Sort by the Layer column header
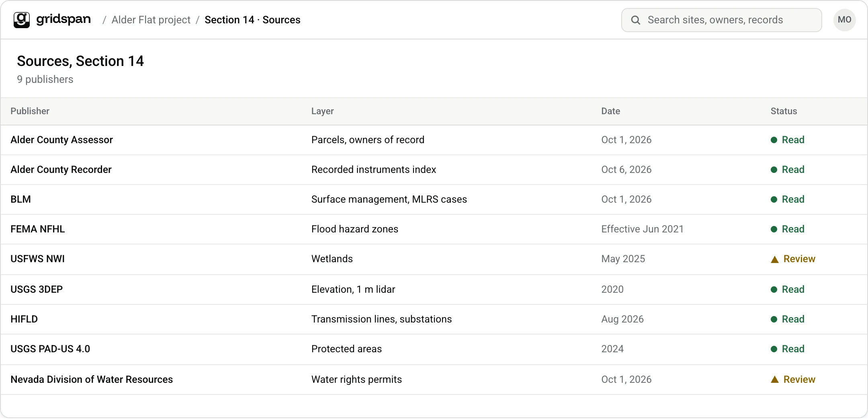The height and width of the screenshot is (419, 868). tap(322, 111)
